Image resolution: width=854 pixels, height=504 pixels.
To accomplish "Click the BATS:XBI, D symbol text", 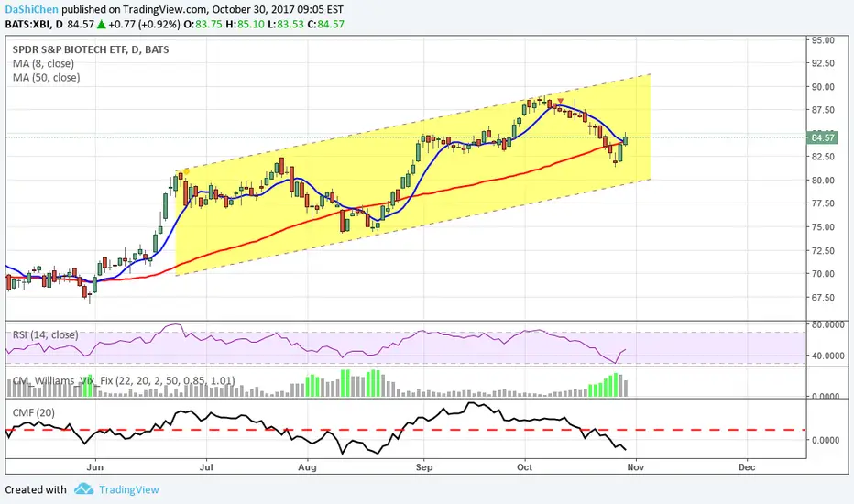I will pyautogui.click(x=34, y=25).
